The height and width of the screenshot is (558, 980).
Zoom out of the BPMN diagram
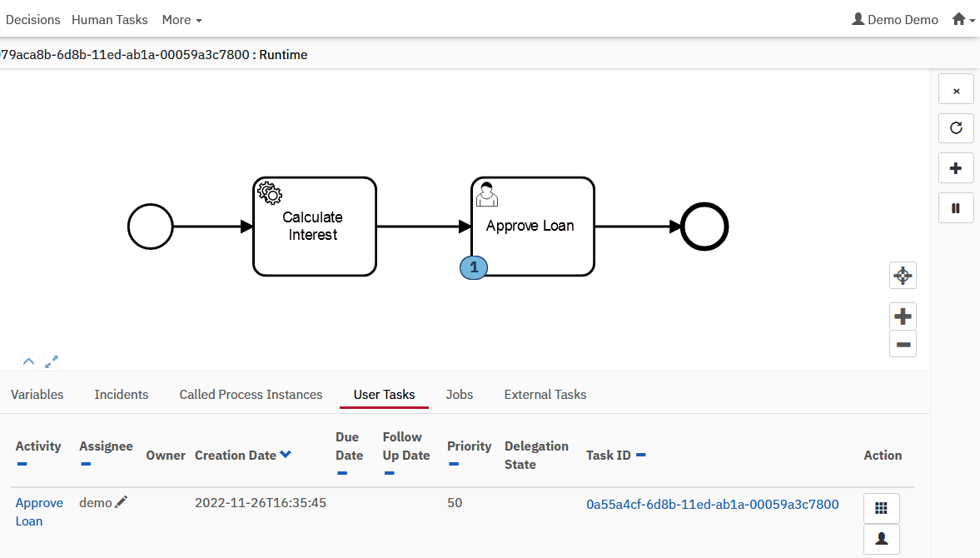(903, 343)
